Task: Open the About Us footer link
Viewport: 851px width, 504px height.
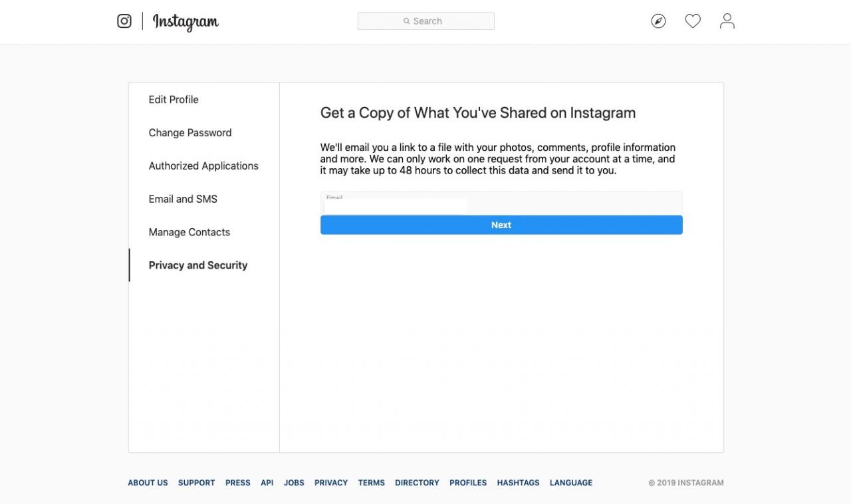Action: coord(148,483)
